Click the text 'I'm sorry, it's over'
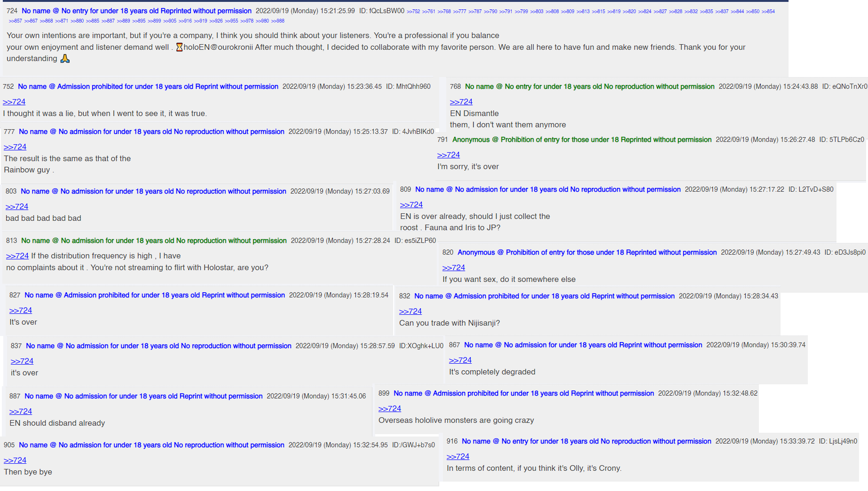The image size is (868, 491). pyautogui.click(x=468, y=166)
